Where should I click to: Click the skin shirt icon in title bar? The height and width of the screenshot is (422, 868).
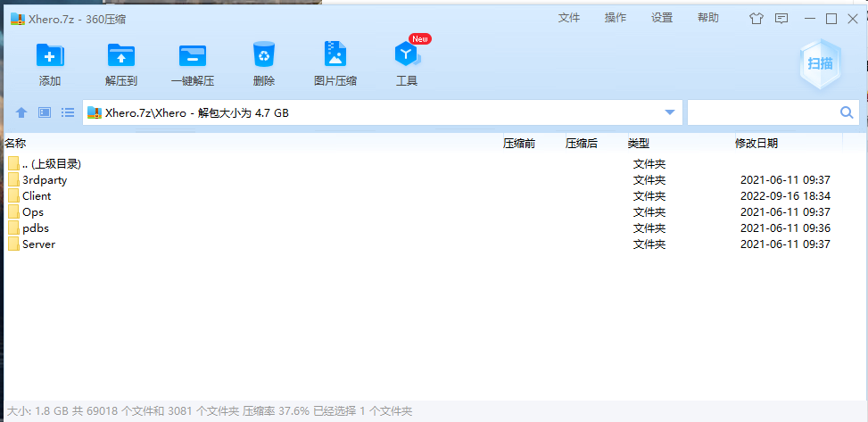click(757, 18)
